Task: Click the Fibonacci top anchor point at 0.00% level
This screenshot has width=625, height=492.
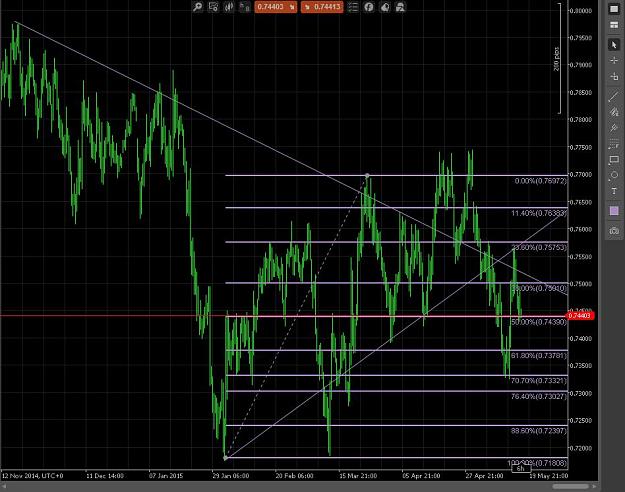Action: pos(367,175)
